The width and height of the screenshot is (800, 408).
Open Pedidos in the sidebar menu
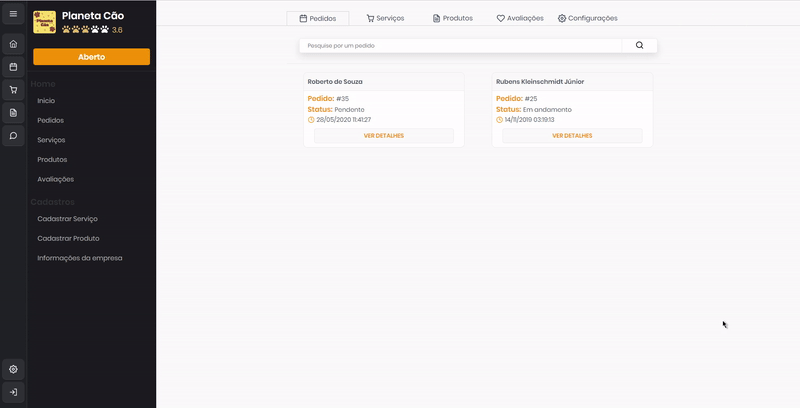[x=51, y=120]
